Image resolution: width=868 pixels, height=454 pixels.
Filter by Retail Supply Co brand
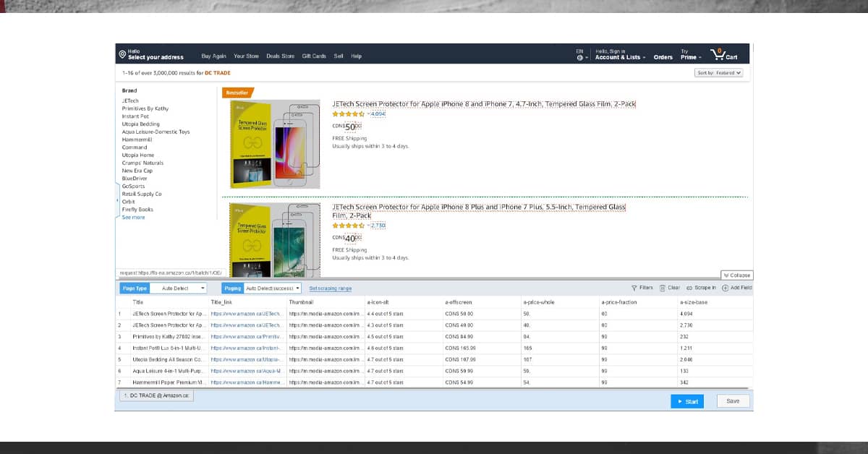(x=142, y=194)
